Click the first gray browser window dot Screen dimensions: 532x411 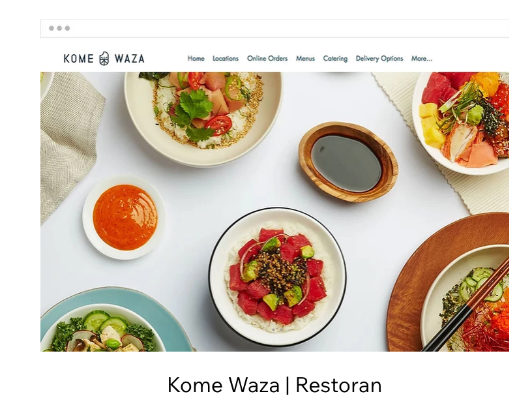pos(52,28)
